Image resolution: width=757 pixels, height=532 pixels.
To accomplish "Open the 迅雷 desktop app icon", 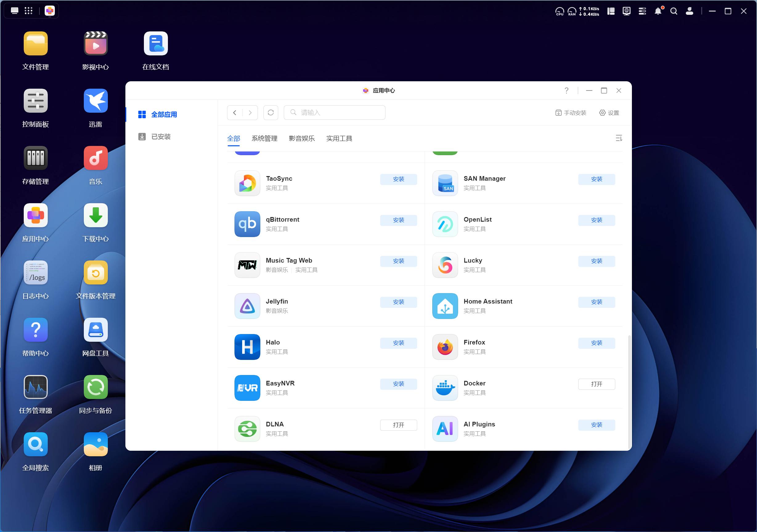I will point(96,101).
